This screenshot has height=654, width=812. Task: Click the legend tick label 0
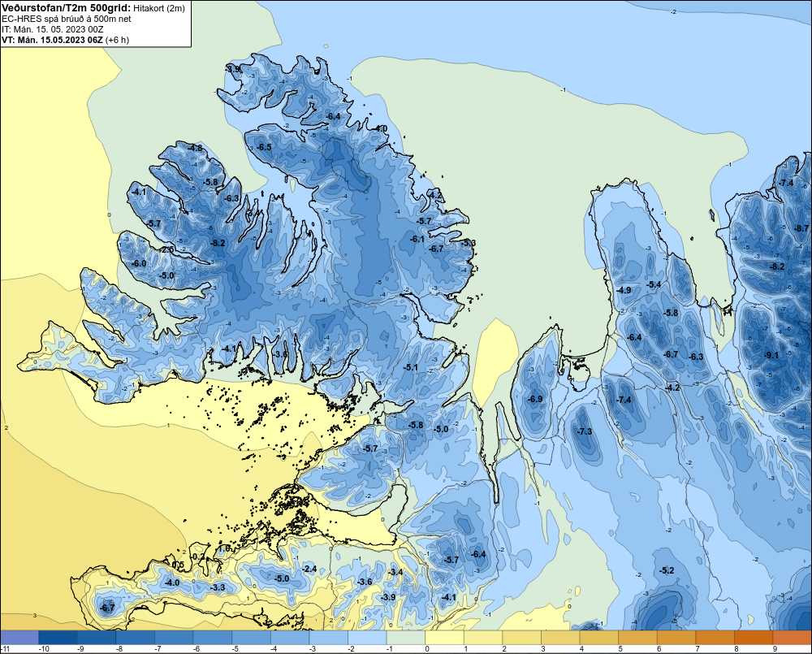click(427, 649)
